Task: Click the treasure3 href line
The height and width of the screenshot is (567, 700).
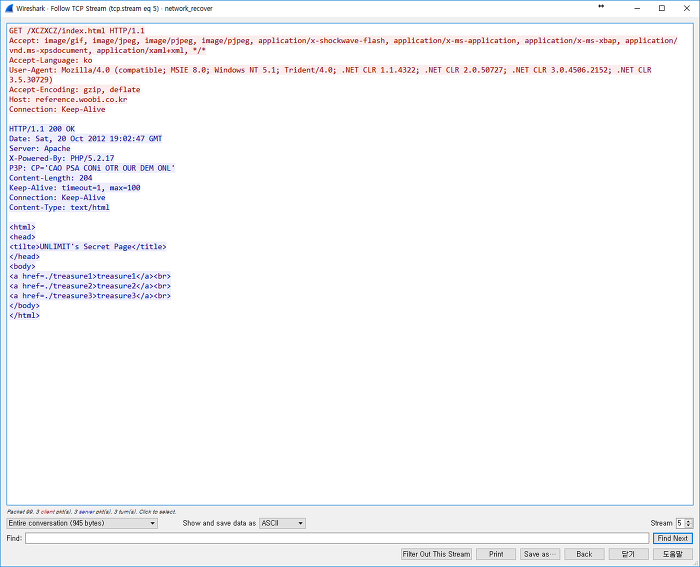Action: tap(90, 296)
